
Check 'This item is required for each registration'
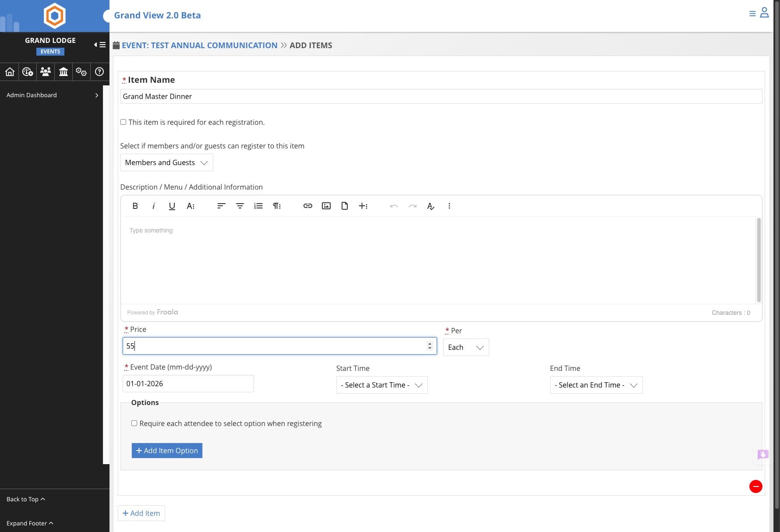pyautogui.click(x=124, y=122)
